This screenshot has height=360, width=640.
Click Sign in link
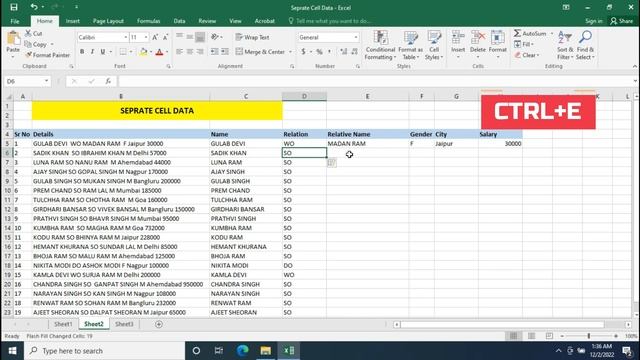tap(593, 21)
